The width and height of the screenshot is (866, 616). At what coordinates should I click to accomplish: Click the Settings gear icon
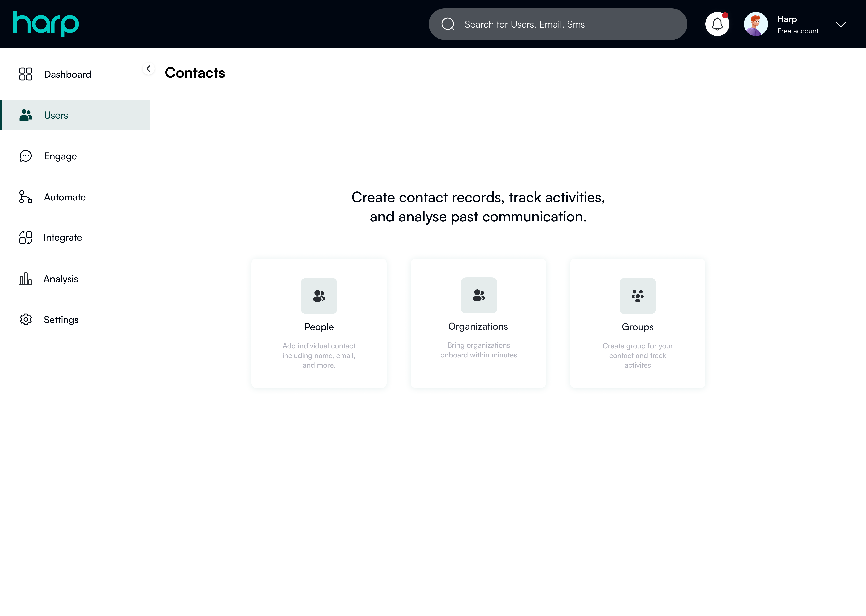pos(26,319)
